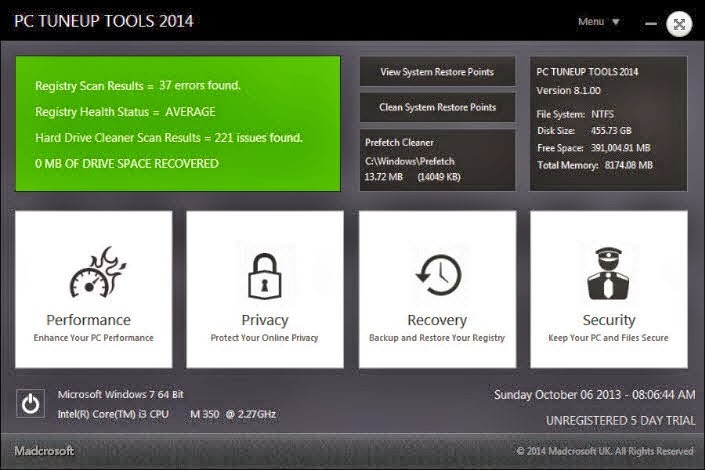Click Clean System Restore Points button
This screenshot has width=705, height=470.
click(437, 107)
